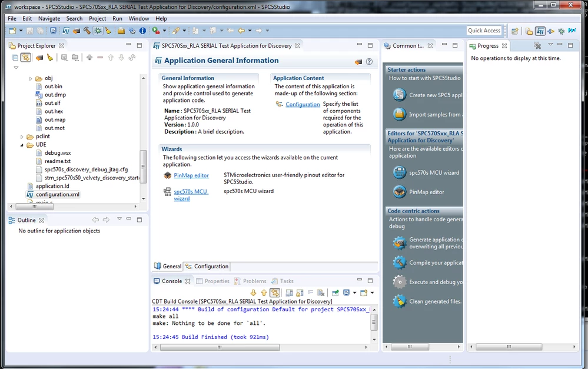588x369 pixels.
Task: Open the external tools dropdown arrow
Action: (x=164, y=31)
